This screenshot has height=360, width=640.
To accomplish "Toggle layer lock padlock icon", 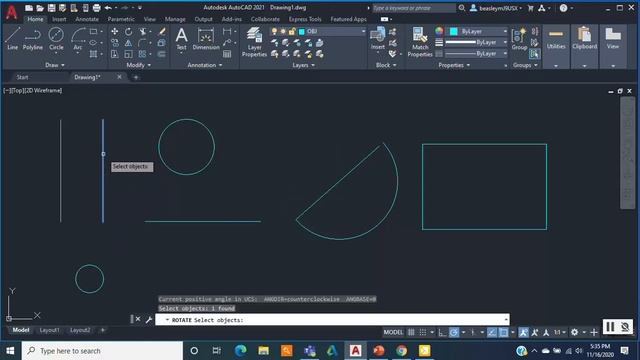I will tap(292, 31).
